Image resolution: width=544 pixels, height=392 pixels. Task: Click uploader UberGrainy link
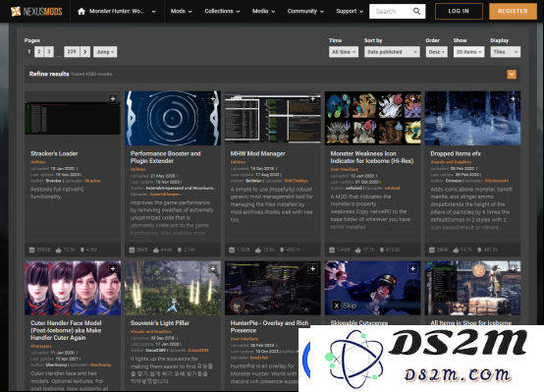click(x=100, y=364)
